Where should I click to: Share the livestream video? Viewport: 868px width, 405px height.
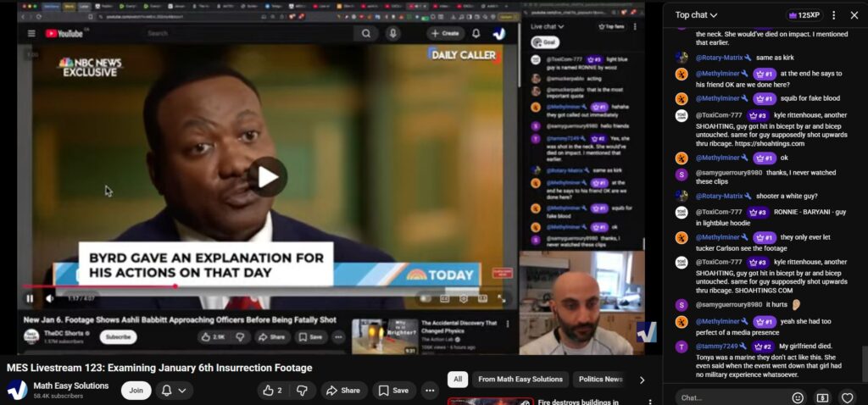(x=342, y=391)
